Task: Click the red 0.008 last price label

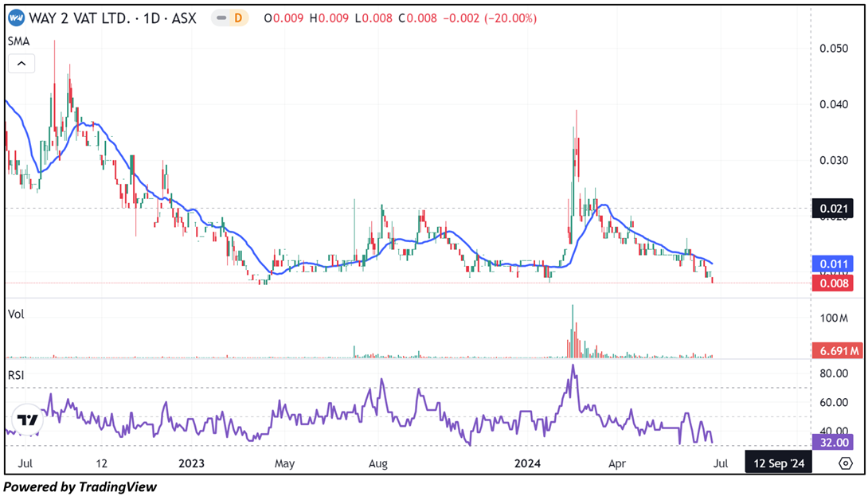Action: 832,283
